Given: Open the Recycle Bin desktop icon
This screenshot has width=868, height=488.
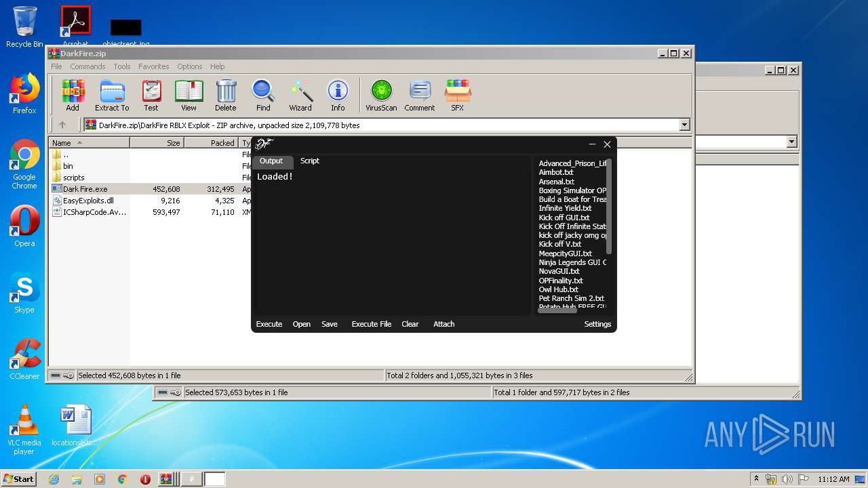Looking at the screenshot, I should tap(24, 27).
